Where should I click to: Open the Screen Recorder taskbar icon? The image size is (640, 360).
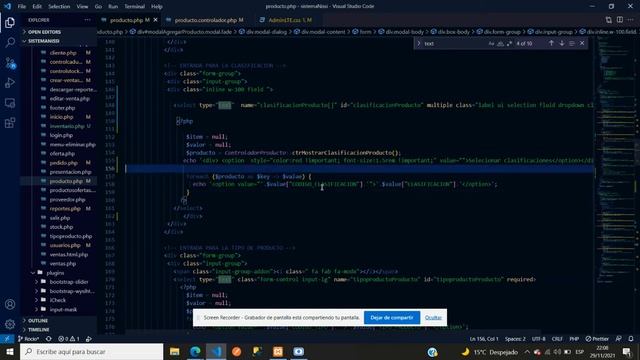coord(299,351)
